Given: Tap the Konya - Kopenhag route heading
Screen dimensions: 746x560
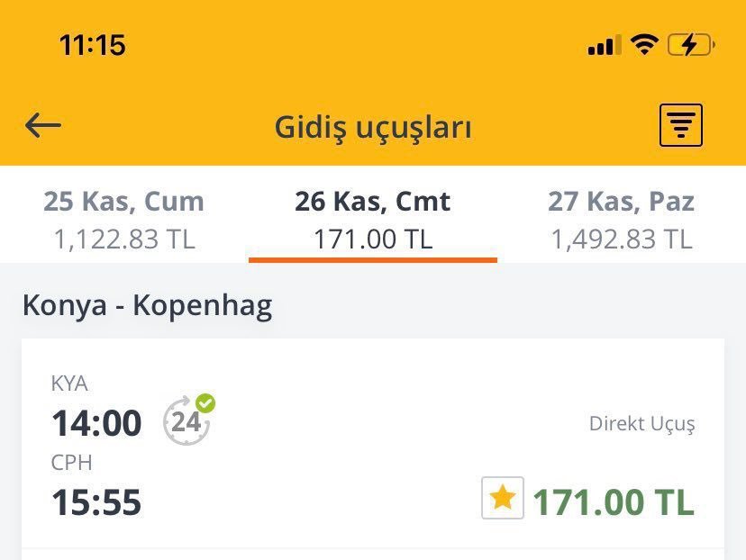Looking at the screenshot, I should [147, 306].
